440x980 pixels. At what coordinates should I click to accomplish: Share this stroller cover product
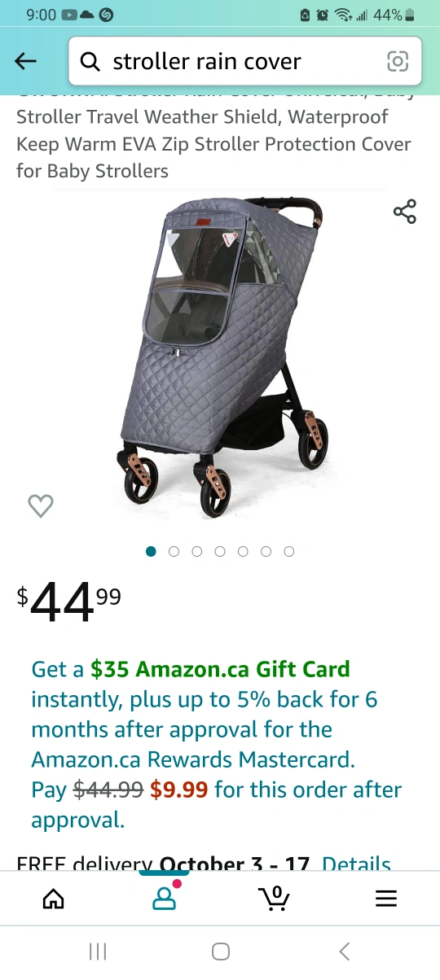pos(404,212)
